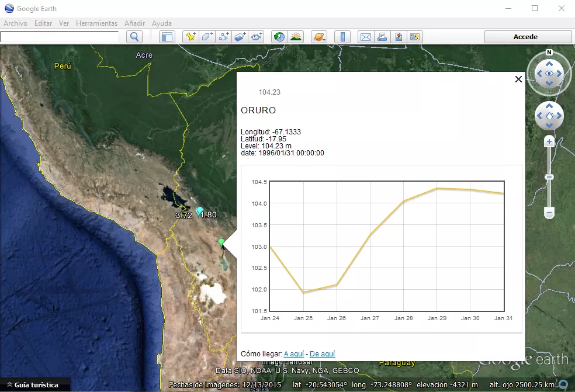Screen dimensions: 575x392
Task: Add a polygon with the toolbar icon
Action: (x=207, y=37)
